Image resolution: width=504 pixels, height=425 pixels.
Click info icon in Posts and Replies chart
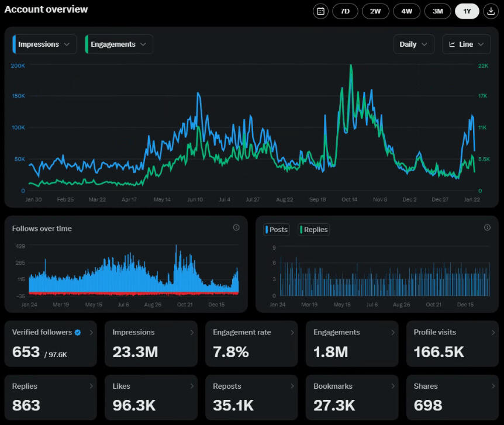487,227
